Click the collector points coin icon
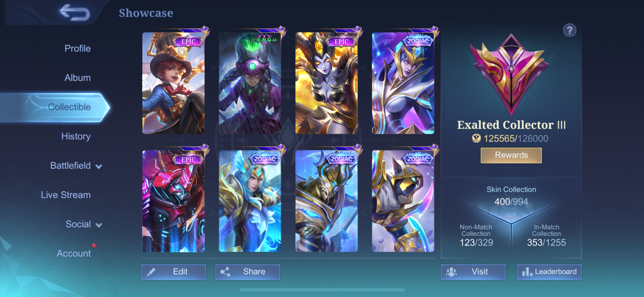 (477, 138)
